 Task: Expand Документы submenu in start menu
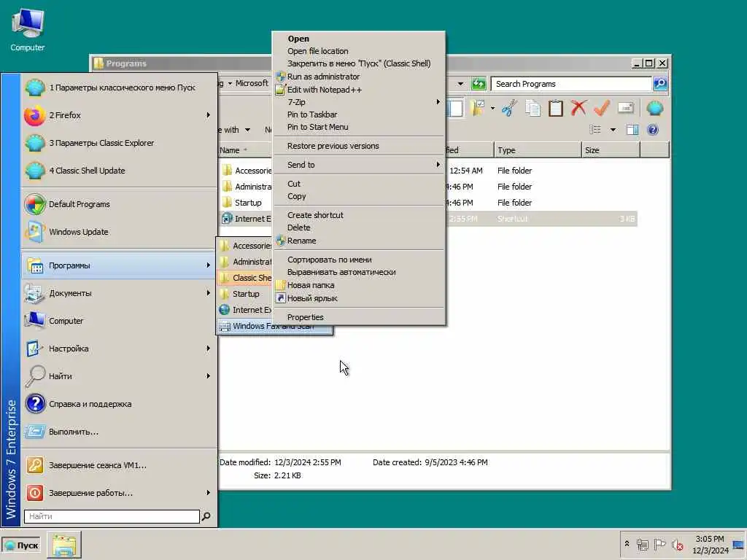click(x=119, y=293)
